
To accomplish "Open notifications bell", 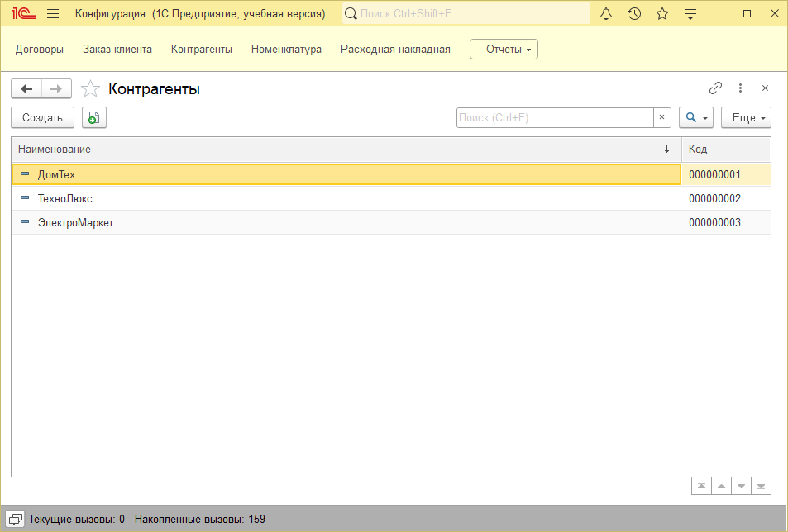I will click(x=606, y=13).
